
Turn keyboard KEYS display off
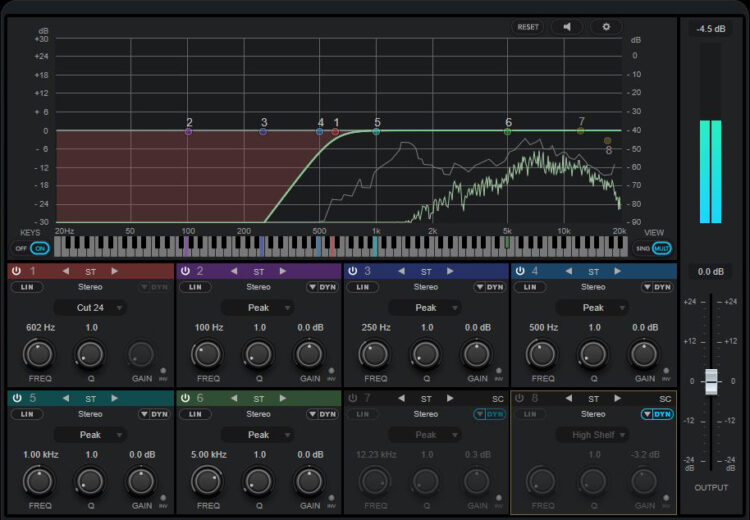[21, 248]
